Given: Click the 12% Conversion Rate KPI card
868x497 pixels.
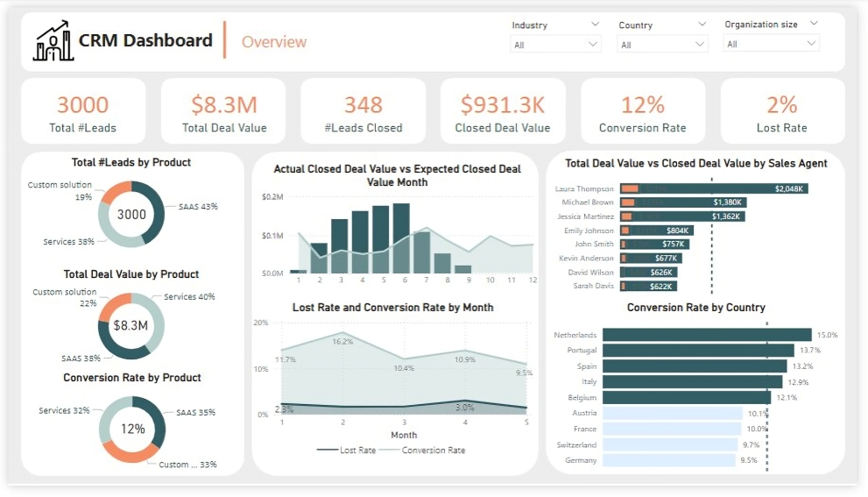Looking at the screenshot, I should click(642, 111).
